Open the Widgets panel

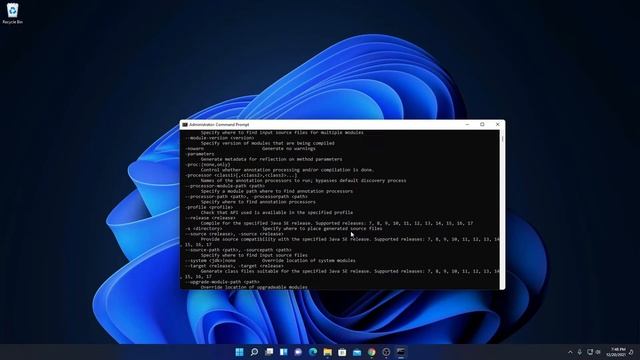(284, 352)
